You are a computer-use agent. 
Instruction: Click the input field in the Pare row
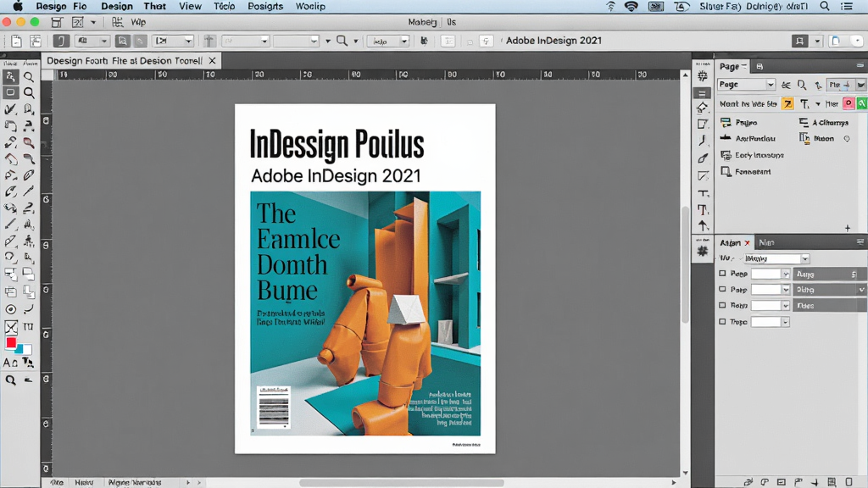tap(766, 290)
